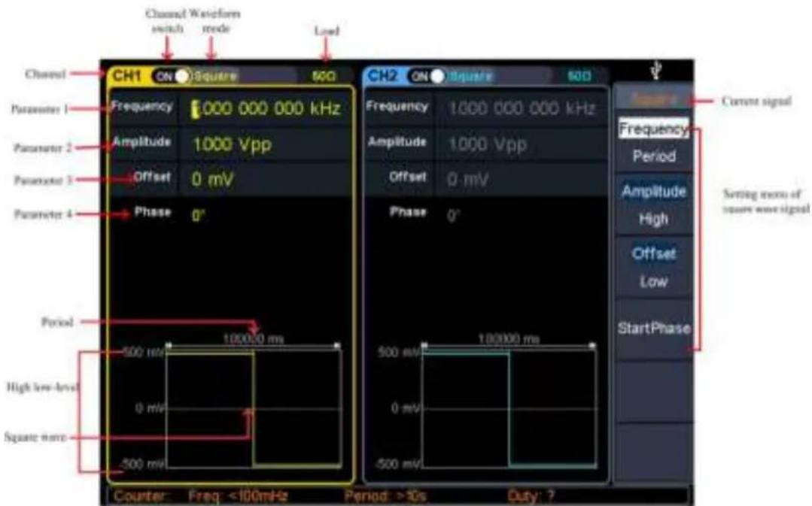Click current signal title in side menu
Image resolution: width=812 pixels, height=506 pixels.
coord(653,98)
